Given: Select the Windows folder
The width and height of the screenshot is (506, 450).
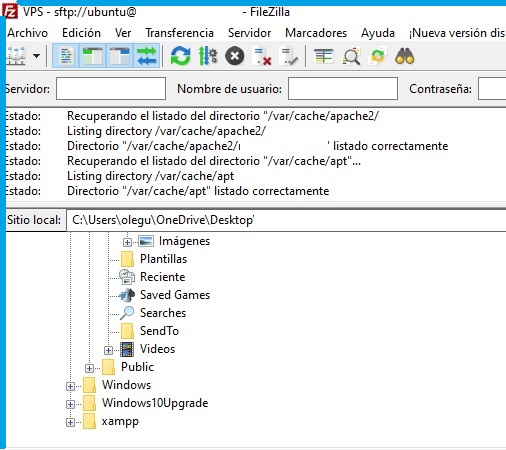Looking at the screenshot, I should point(126,385).
